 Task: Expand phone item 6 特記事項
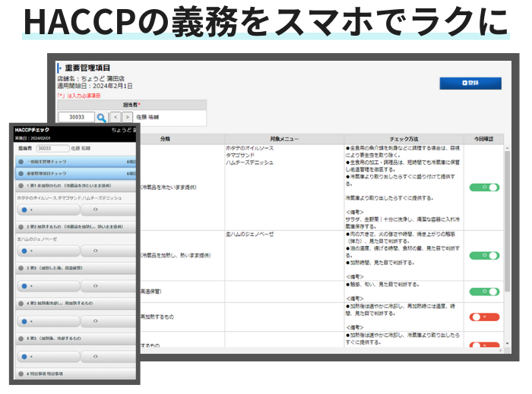pos(76,374)
